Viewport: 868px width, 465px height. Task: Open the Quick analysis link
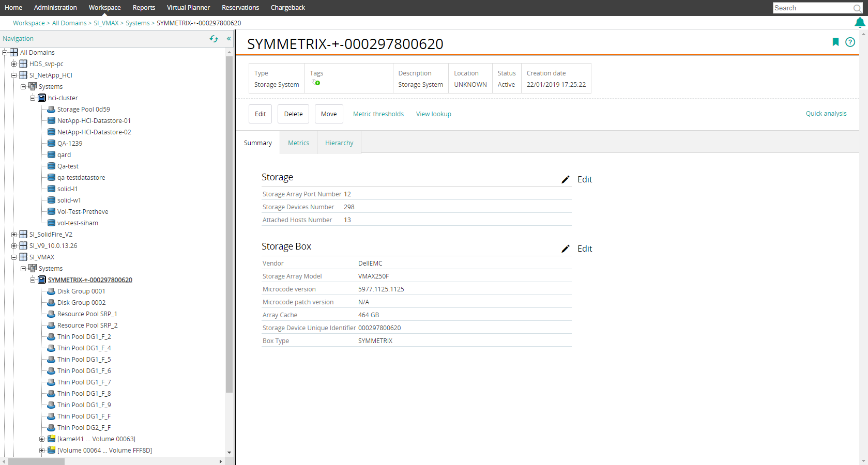tap(826, 114)
